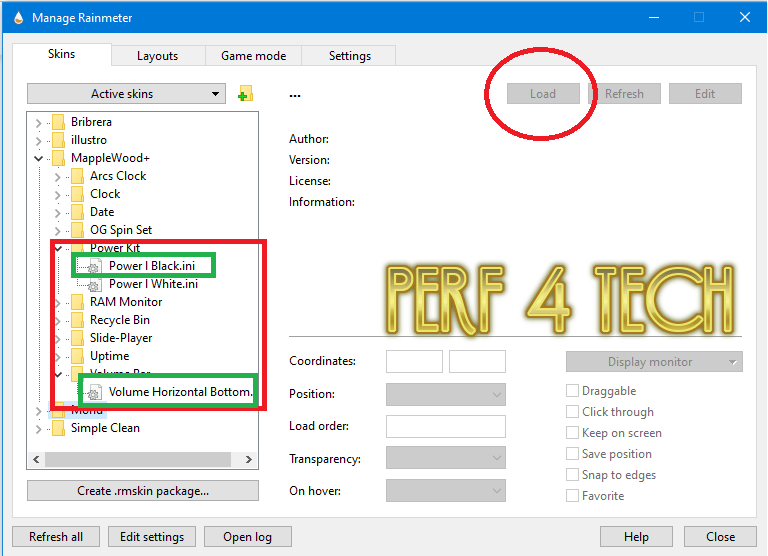
Task: Select Power I Black.ini in the tree
Action: point(152,266)
